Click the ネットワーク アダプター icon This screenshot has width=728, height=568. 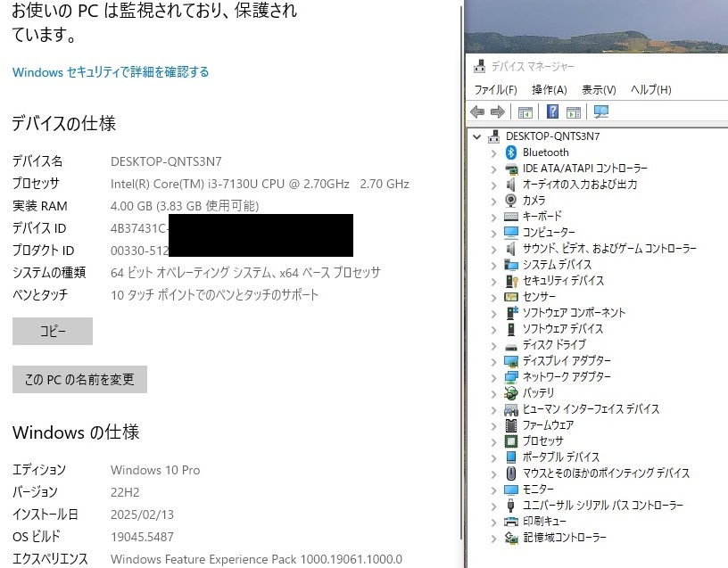510,377
